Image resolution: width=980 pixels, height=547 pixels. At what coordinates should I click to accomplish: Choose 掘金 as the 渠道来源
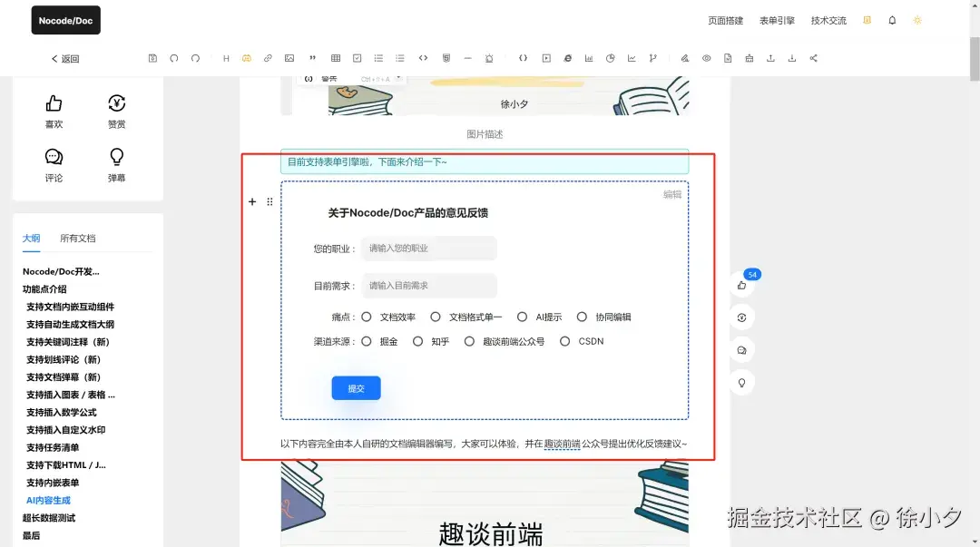coord(367,341)
